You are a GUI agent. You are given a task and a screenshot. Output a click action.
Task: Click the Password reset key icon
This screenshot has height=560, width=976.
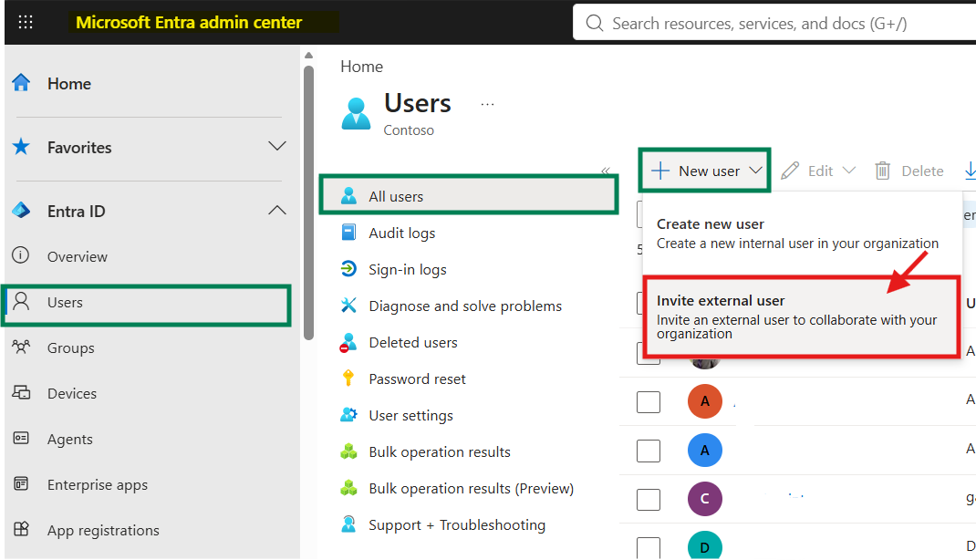(348, 379)
